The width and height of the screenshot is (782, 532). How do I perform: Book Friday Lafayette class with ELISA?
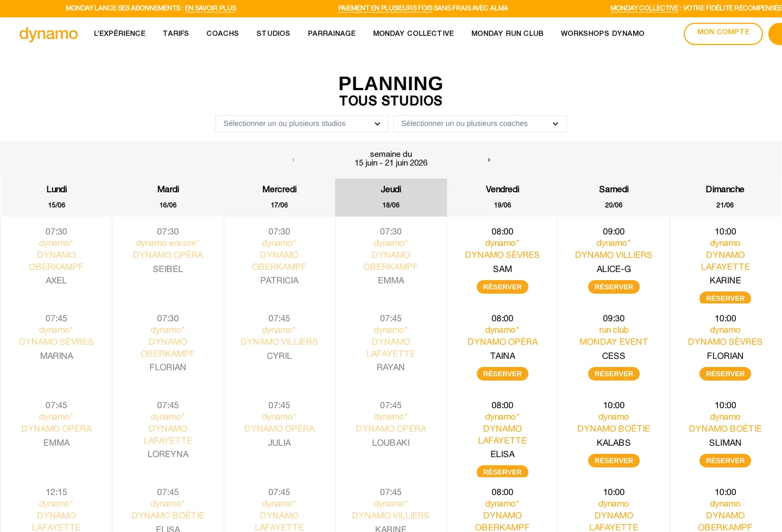(502, 472)
